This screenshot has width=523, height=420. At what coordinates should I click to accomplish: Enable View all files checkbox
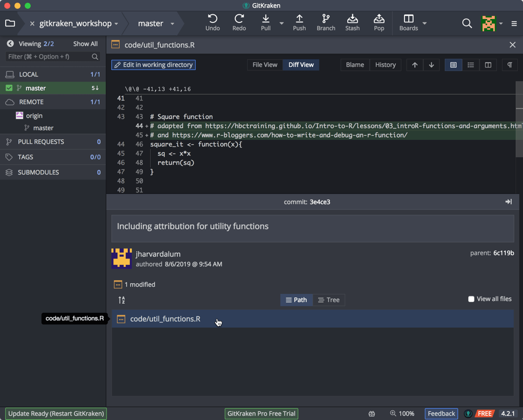point(471,299)
